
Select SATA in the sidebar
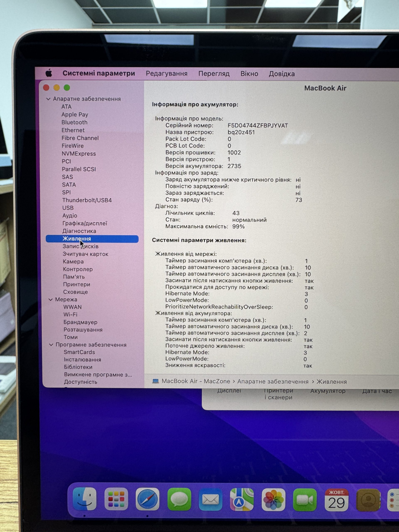pos(69,185)
